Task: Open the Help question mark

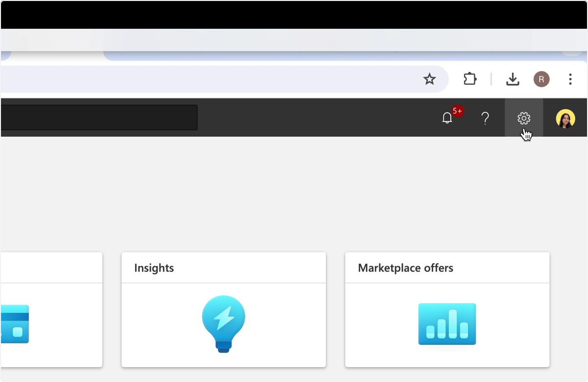Action: coord(485,118)
